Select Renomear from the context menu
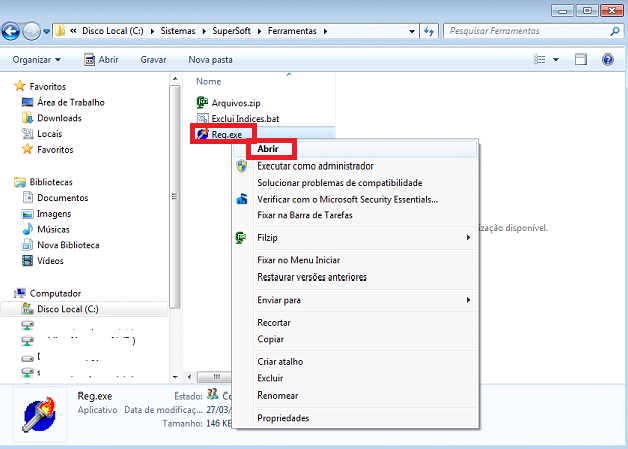 coord(278,394)
